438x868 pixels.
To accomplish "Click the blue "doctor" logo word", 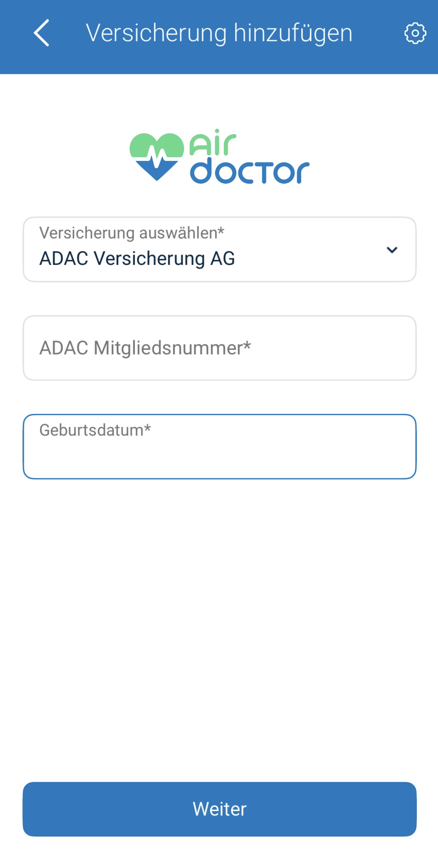I will (249, 171).
